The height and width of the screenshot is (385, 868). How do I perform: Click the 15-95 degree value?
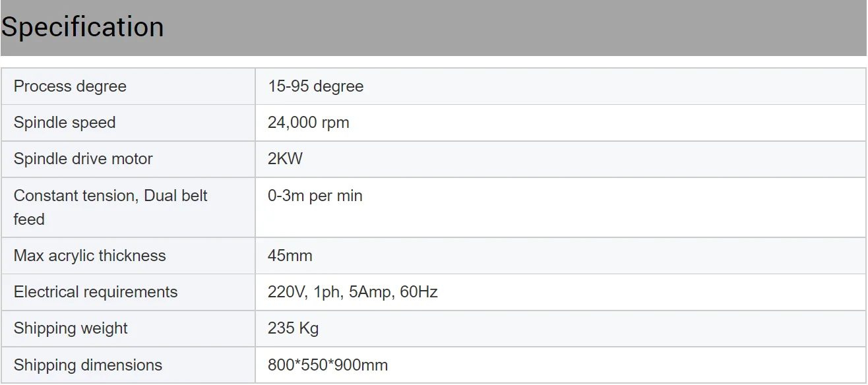pyautogui.click(x=315, y=86)
